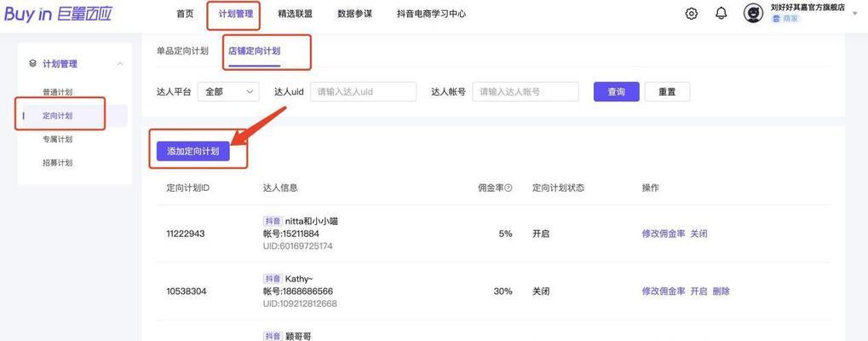Click 修改佣金率 for plan 11222943
The height and width of the screenshot is (341, 868).
coord(664,234)
